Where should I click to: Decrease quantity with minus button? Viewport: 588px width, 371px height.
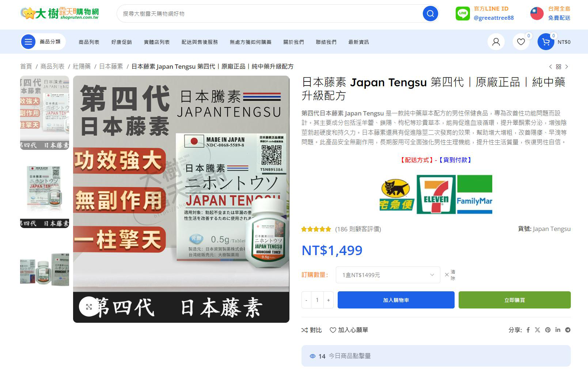[x=306, y=300]
